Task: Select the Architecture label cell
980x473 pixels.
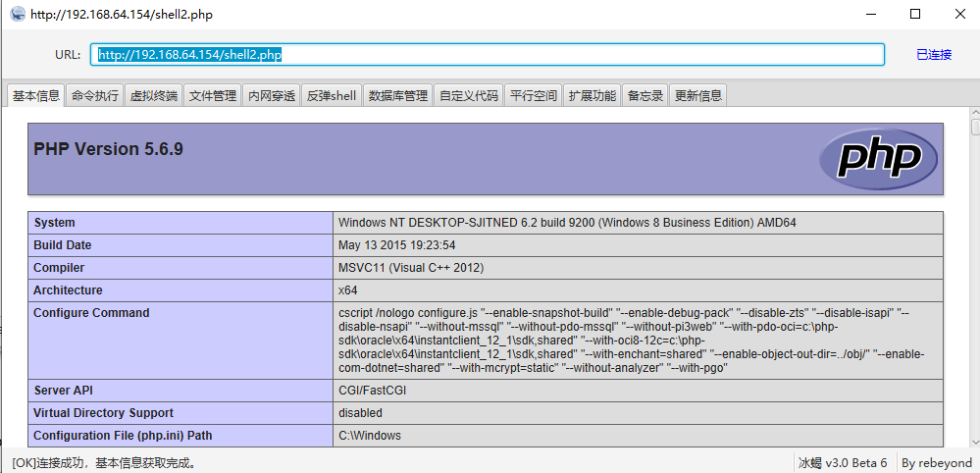Action: [181, 289]
